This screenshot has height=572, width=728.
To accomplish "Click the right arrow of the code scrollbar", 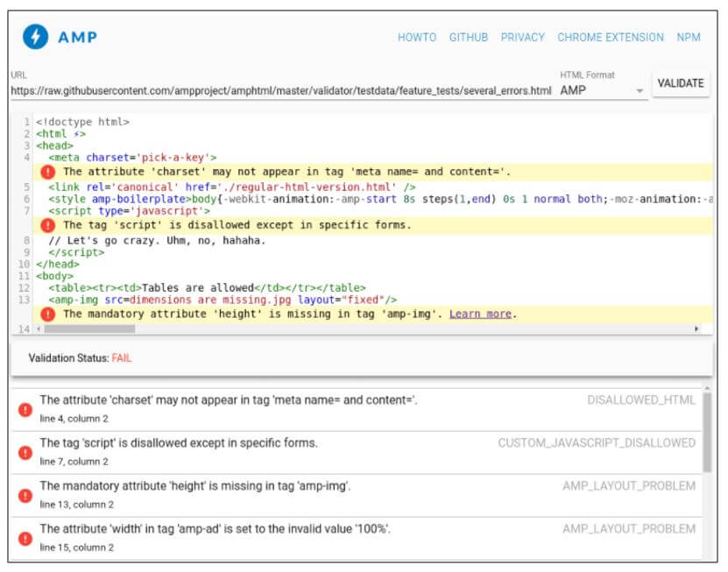I will click(x=696, y=328).
